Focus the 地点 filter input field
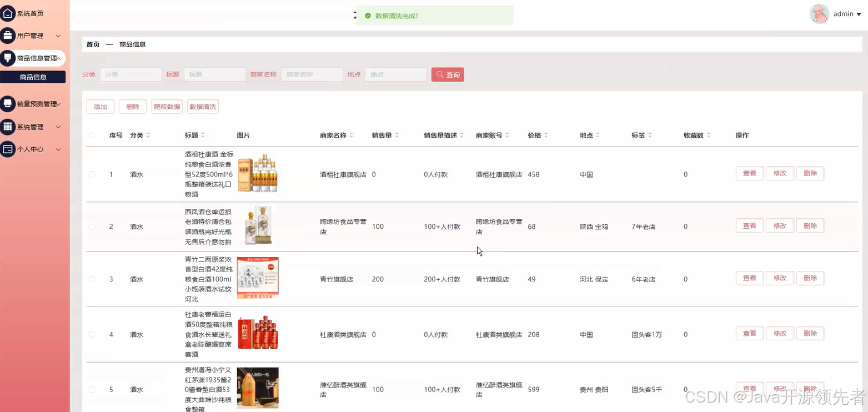This screenshot has height=412, width=868. point(396,74)
